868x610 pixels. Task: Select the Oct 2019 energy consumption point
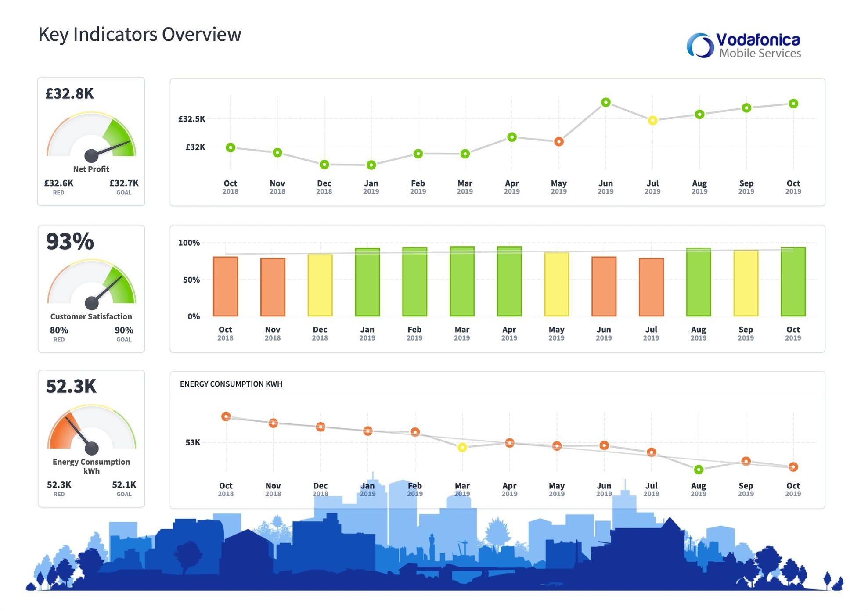(x=793, y=467)
